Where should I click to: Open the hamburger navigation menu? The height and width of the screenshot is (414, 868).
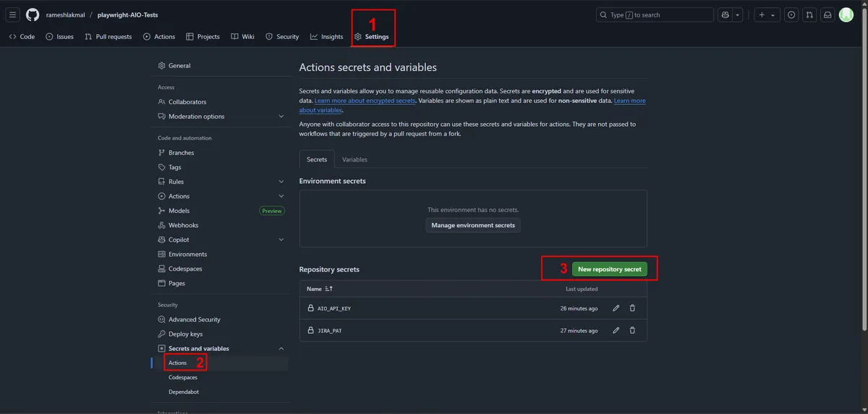[13, 14]
